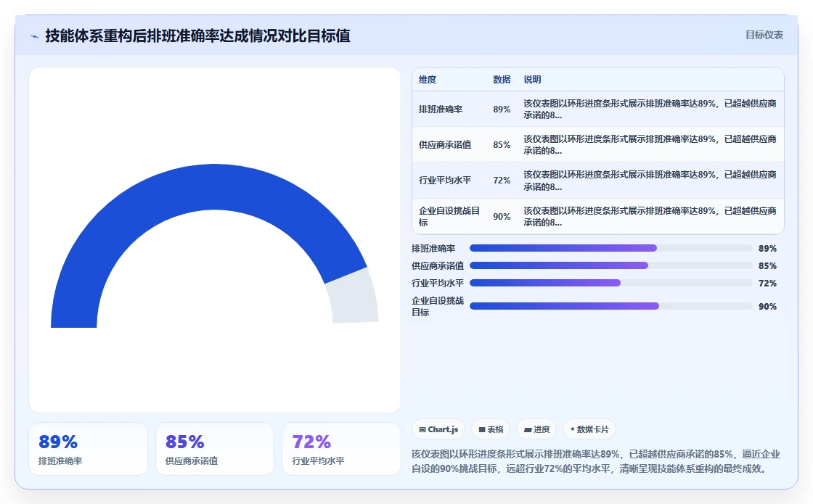Click the description cell in 排班准确率 row
813x504 pixels.
pos(650,110)
